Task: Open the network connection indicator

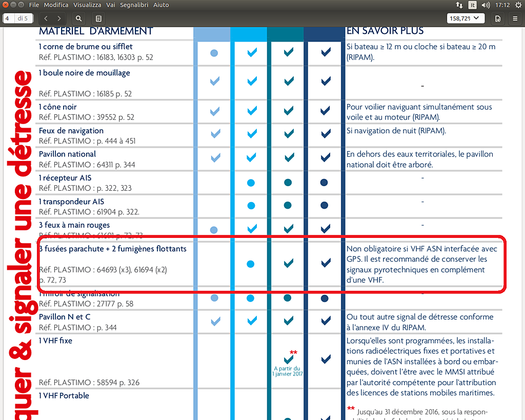Action: 459,5
